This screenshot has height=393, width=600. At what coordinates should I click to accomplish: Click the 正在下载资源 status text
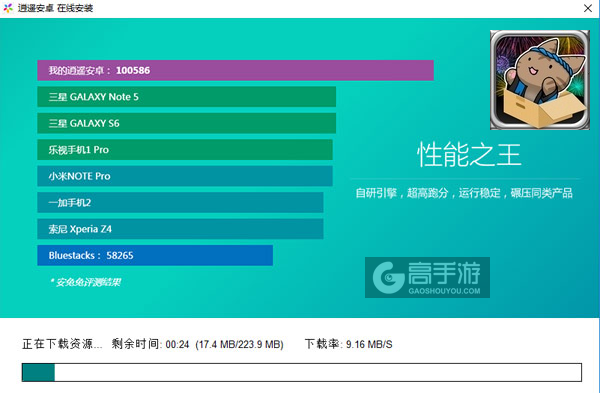click(62, 344)
